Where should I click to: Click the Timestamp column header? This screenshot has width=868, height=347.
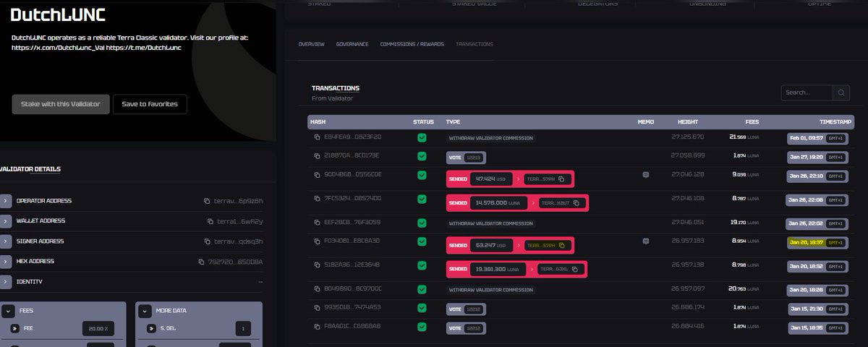(836, 121)
